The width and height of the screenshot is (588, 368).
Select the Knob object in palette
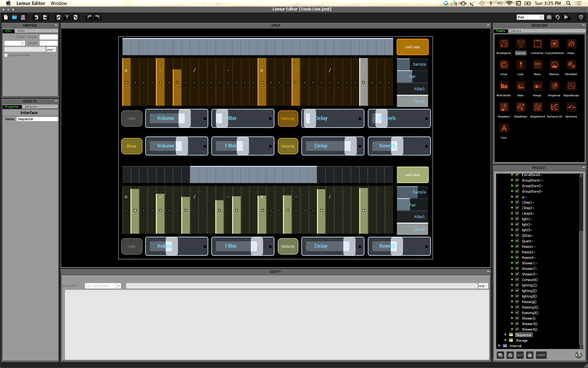coord(504,65)
